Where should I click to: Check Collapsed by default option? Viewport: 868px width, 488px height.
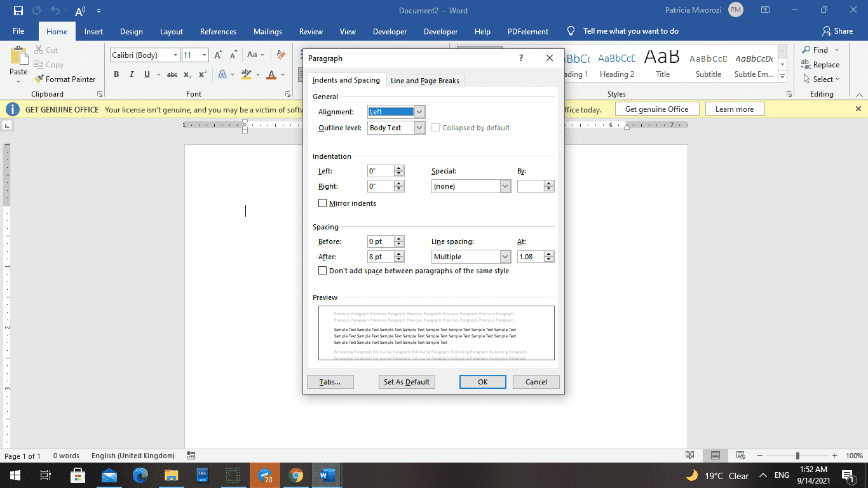coord(436,127)
